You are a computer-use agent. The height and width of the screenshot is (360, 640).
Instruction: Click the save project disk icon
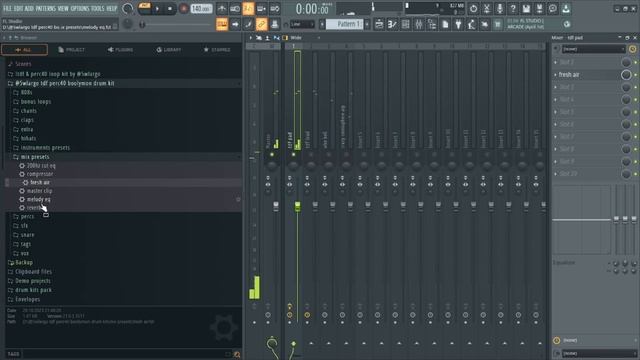[526, 9]
